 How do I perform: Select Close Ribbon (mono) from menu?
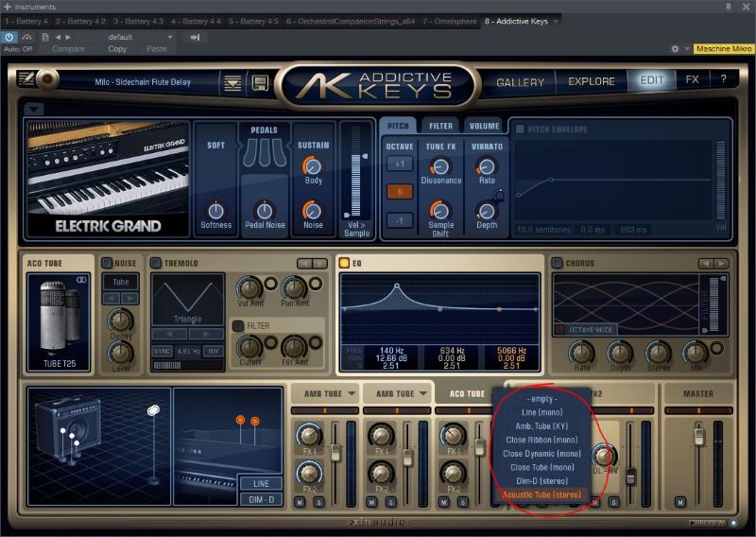[x=541, y=440]
